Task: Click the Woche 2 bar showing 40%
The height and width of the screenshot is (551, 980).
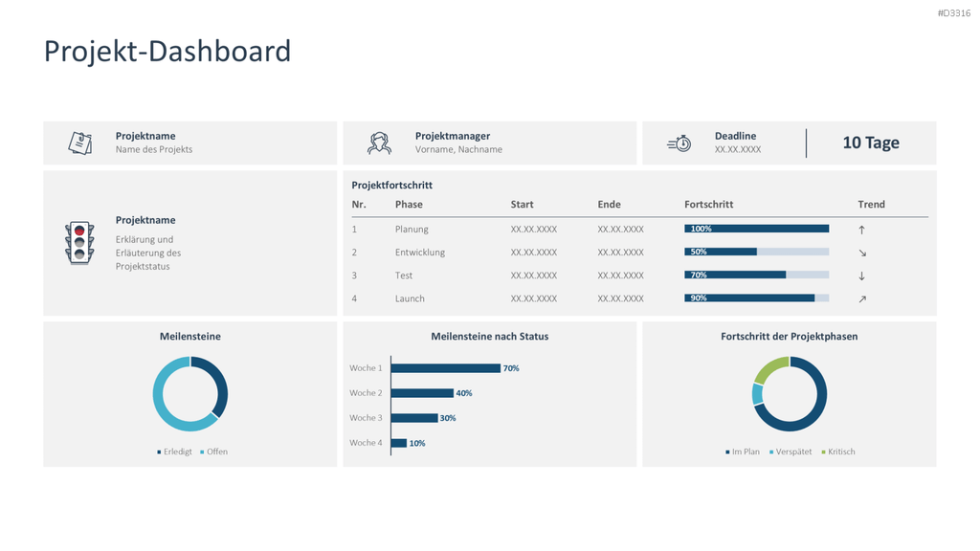Action: [422, 393]
